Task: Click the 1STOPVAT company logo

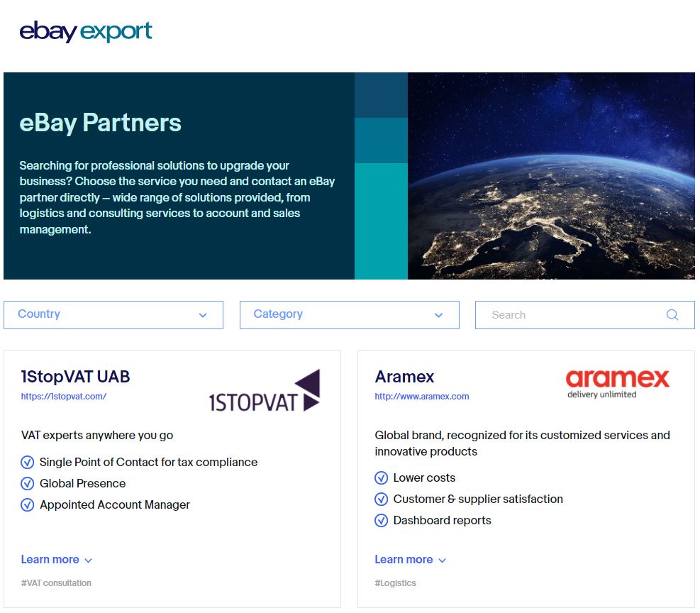Action: click(x=265, y=391)
